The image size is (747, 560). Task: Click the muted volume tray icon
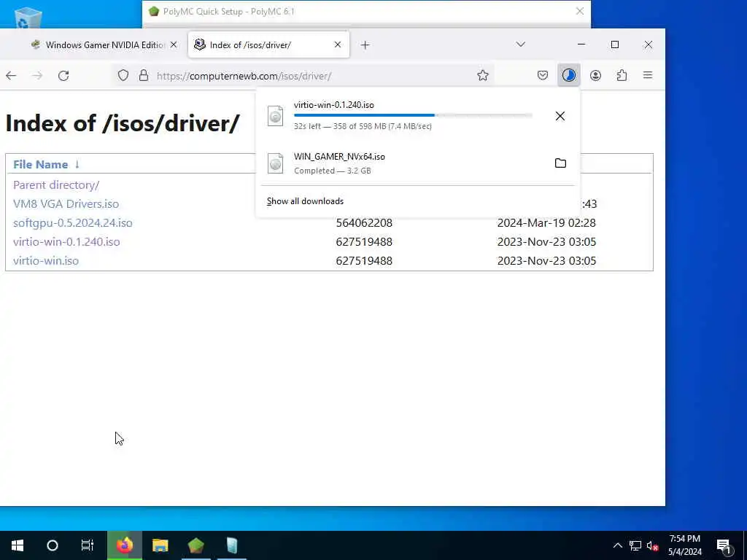pos(652,545)
